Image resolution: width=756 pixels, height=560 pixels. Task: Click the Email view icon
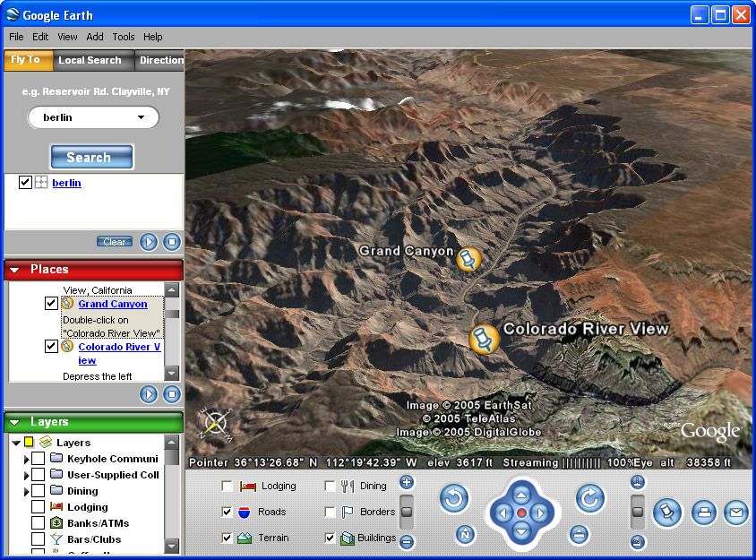pos(736,513)
